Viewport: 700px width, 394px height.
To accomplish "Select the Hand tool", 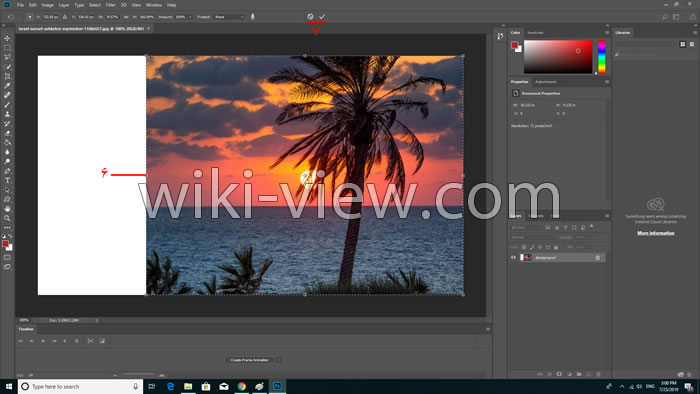I will click(7, 209).
